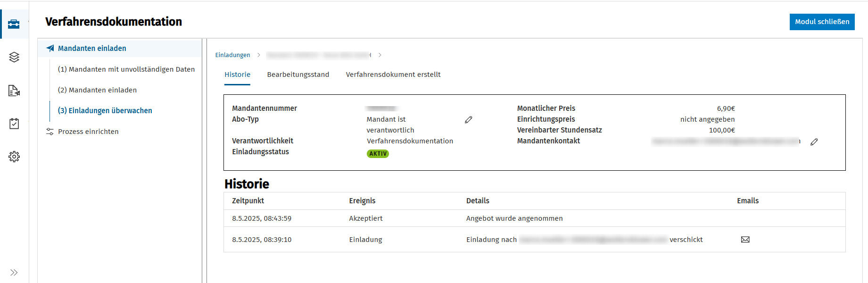
Task: Open settings gear in sidebar
Action: (14, 157)
